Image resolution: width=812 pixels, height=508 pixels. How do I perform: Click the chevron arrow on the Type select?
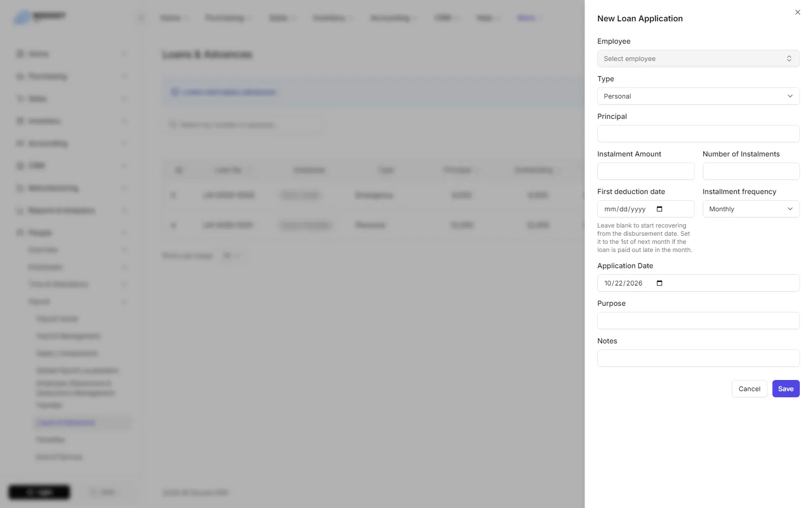[790, 96]
